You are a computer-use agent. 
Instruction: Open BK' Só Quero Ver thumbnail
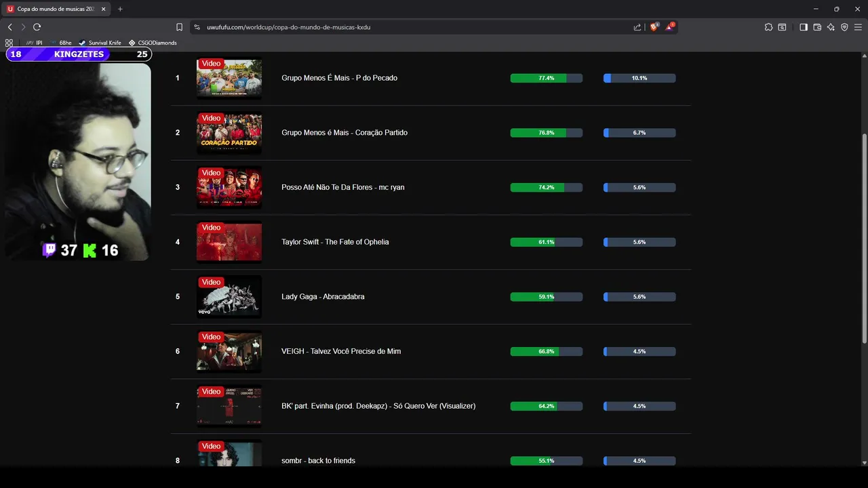[229, 406]
